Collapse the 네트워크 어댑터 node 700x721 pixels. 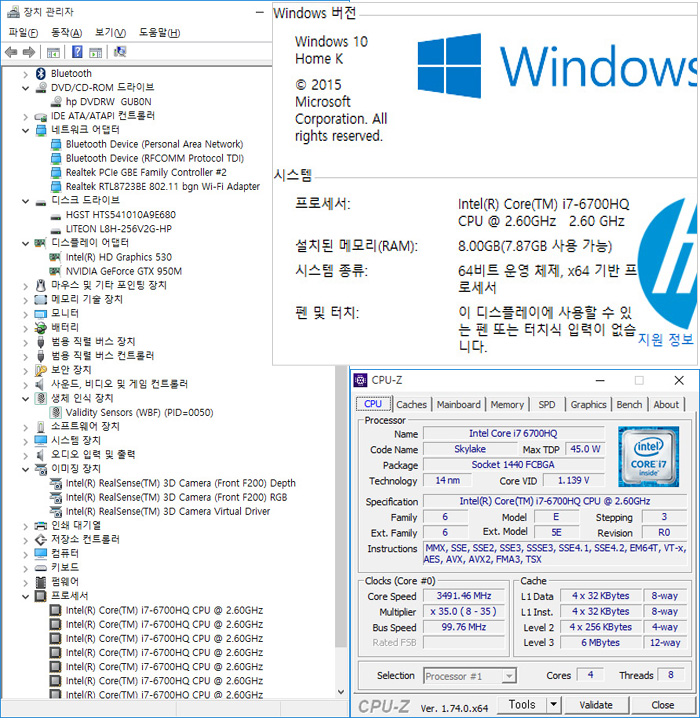pyautogui.click(x=25, y=130)
